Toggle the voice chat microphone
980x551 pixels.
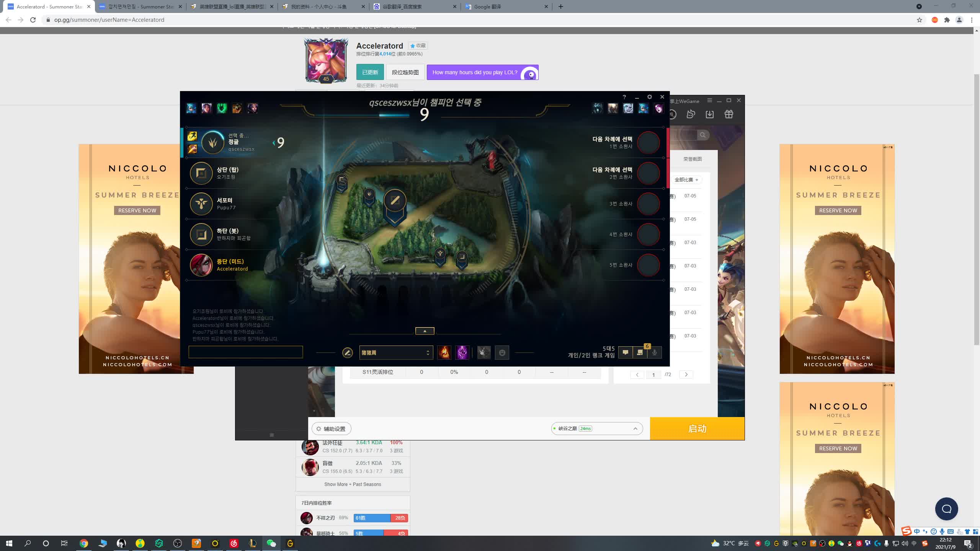pos(655,352)
